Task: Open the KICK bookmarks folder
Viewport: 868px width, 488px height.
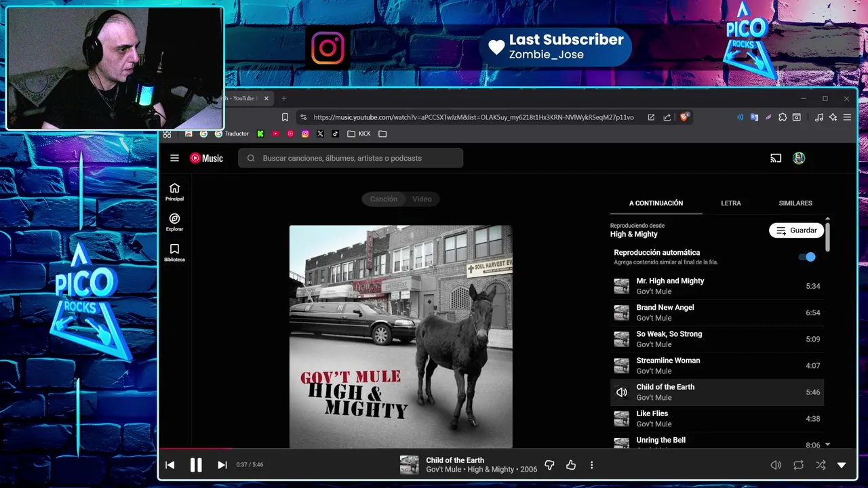Action: point(359,134)
